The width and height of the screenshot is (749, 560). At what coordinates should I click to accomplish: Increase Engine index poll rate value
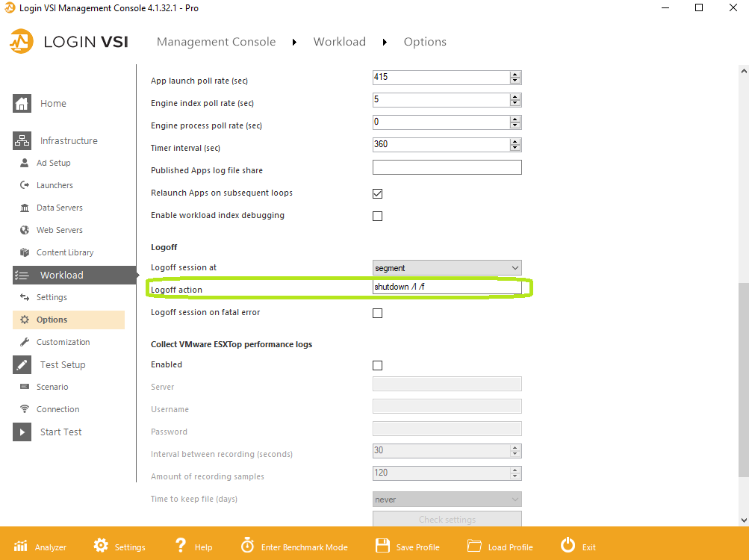(515, 97)
